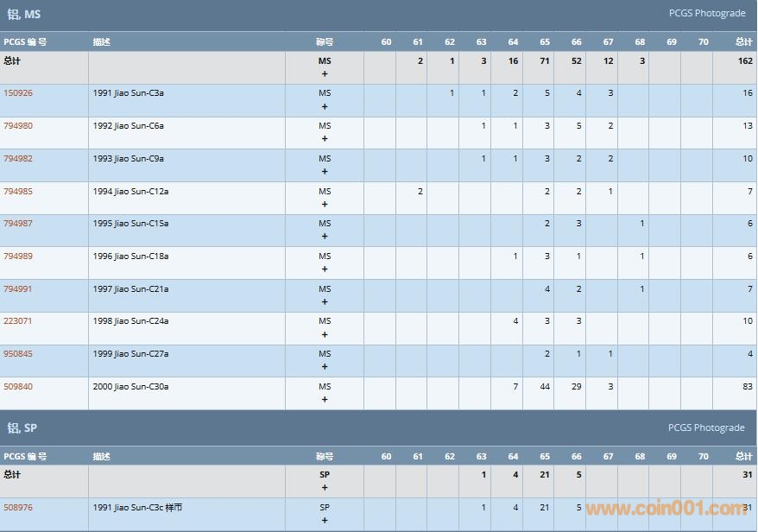This screenshot has width=758, height=532.
Task: Open PCGS number 508976 link
Action: pyautogui.click(x=18, y=508)
